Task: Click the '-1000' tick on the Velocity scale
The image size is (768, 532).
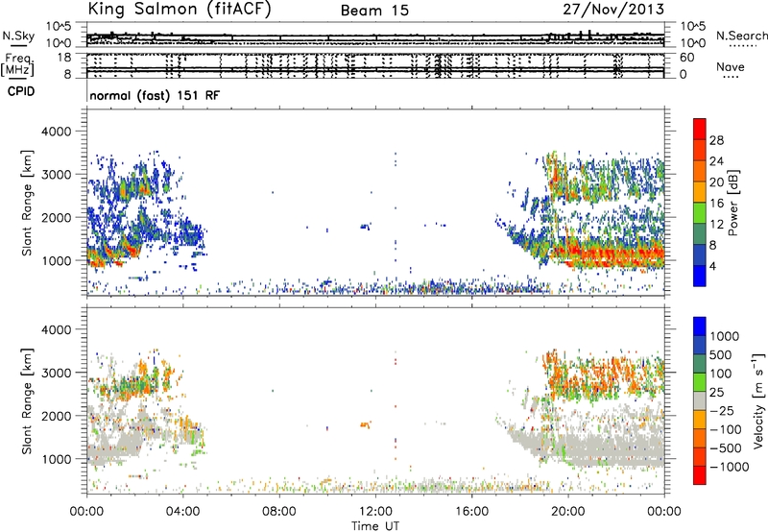Action: pyautogui.click(x=730, y=467)
